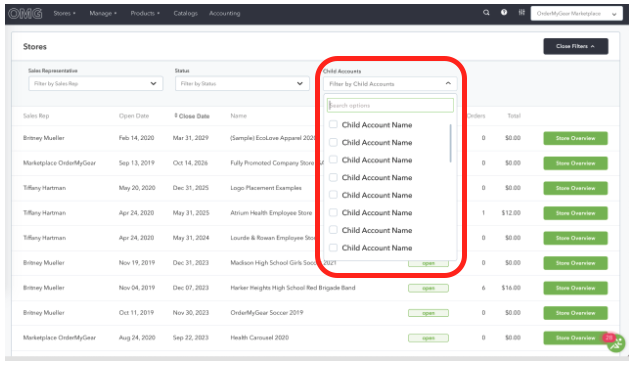Screen dimensions: 636x366
Task: Open the OrderMyGear Marketplace account selector
Action: [x=576, y=13]
